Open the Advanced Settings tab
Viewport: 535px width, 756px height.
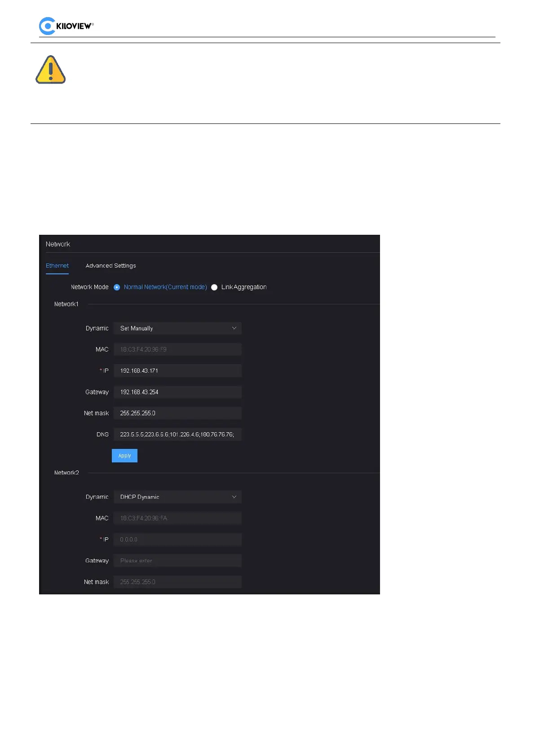(111, 266)
